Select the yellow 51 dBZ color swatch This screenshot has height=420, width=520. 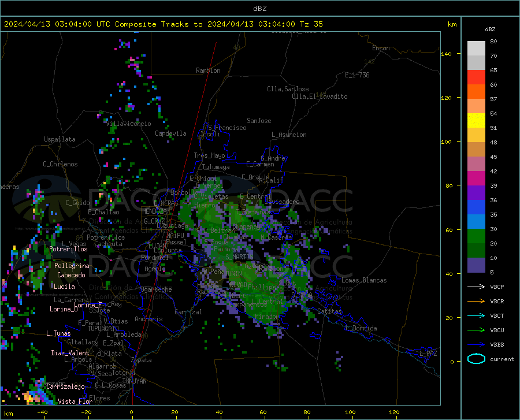[476, 121]
